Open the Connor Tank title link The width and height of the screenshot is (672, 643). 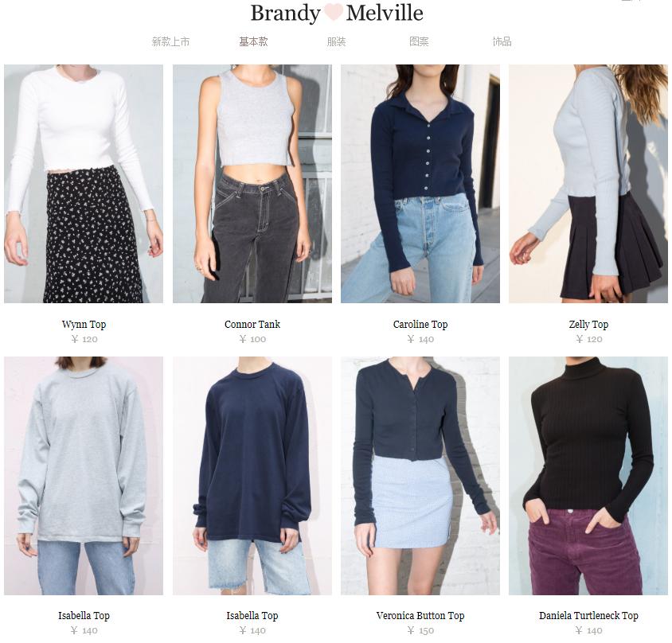click(252, 324)
